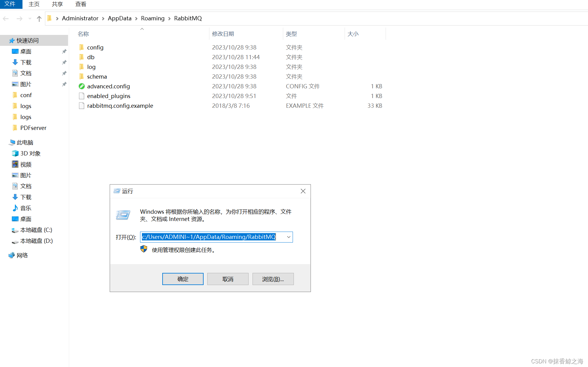Click 取消 in the Run dialog
This screenshot has width=588, height=367.
point(228,279)
